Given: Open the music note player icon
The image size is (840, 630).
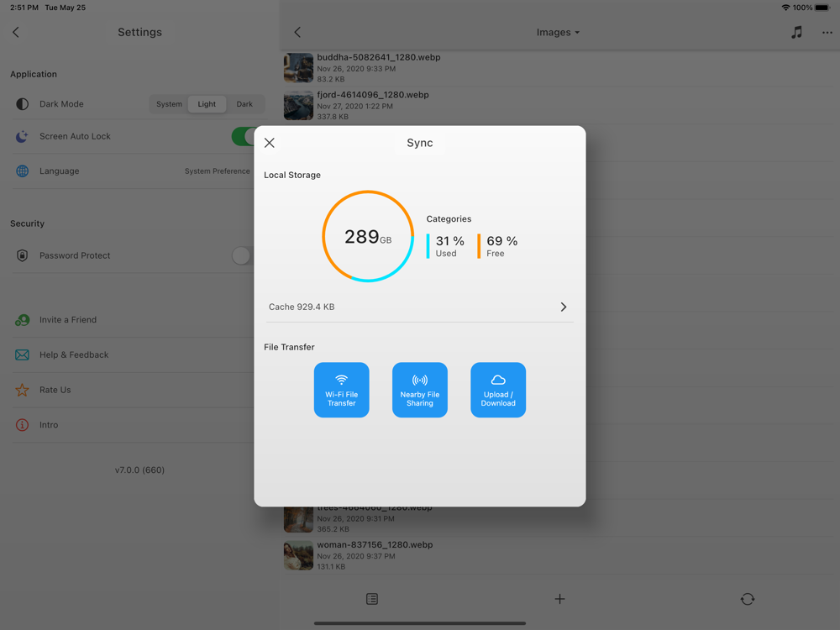Looking at the screenshot, I should [x=796, y=32].
